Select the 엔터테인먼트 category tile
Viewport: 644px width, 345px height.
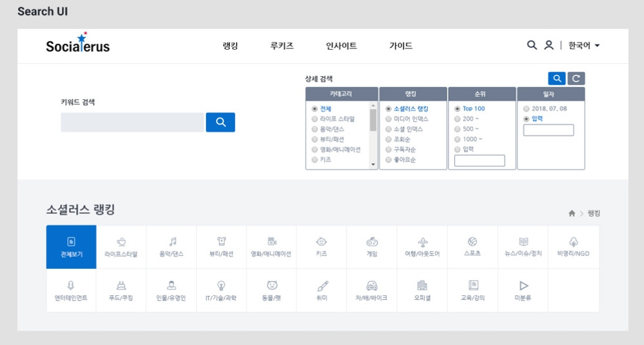[71, 291]
